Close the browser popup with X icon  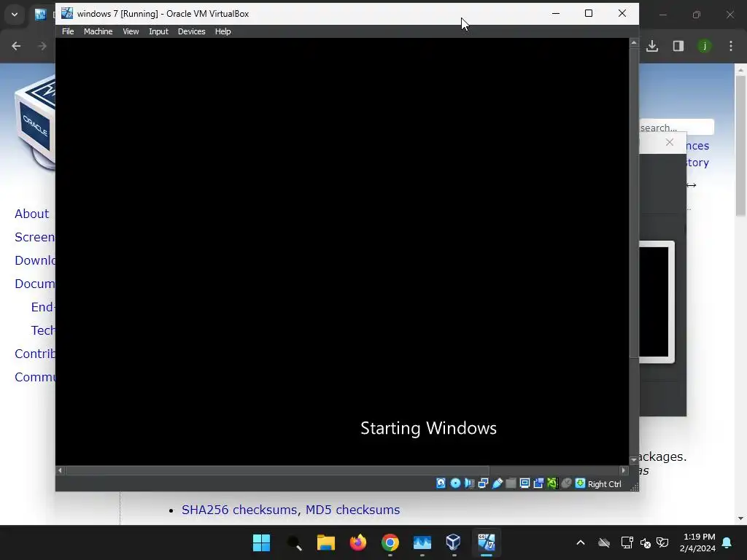click(670, 142)
